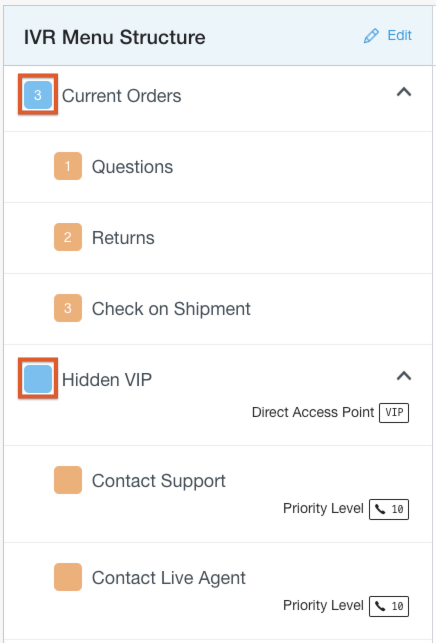Click the VIP direct access point tag
Viewport: 436px width, 643px height.
click(x=394, y=413)
